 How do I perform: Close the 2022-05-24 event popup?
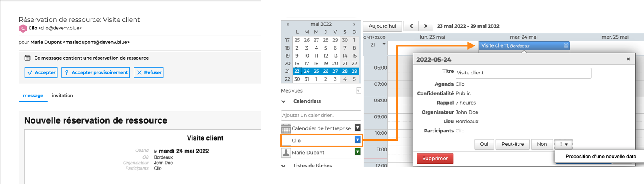click(628, 59)
